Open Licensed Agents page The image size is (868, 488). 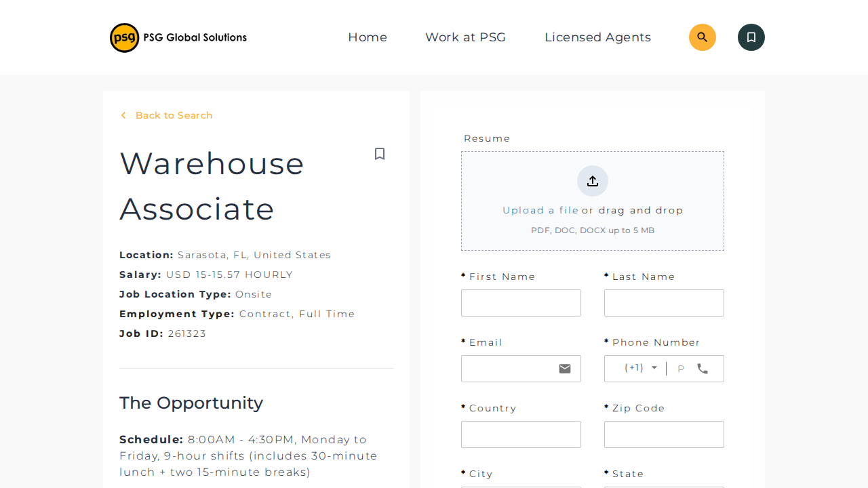(x=597, y=37)
